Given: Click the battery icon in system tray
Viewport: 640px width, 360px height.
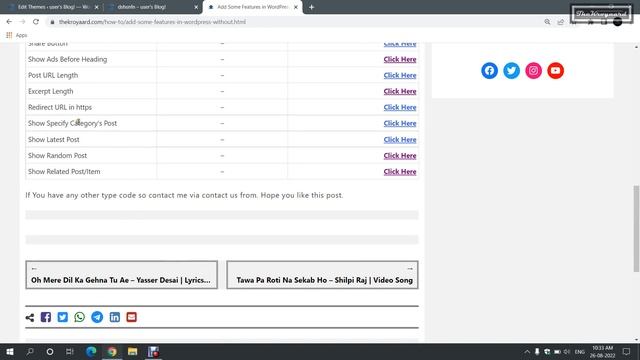Looking at the screenshot, I should (x=557, y=351).
